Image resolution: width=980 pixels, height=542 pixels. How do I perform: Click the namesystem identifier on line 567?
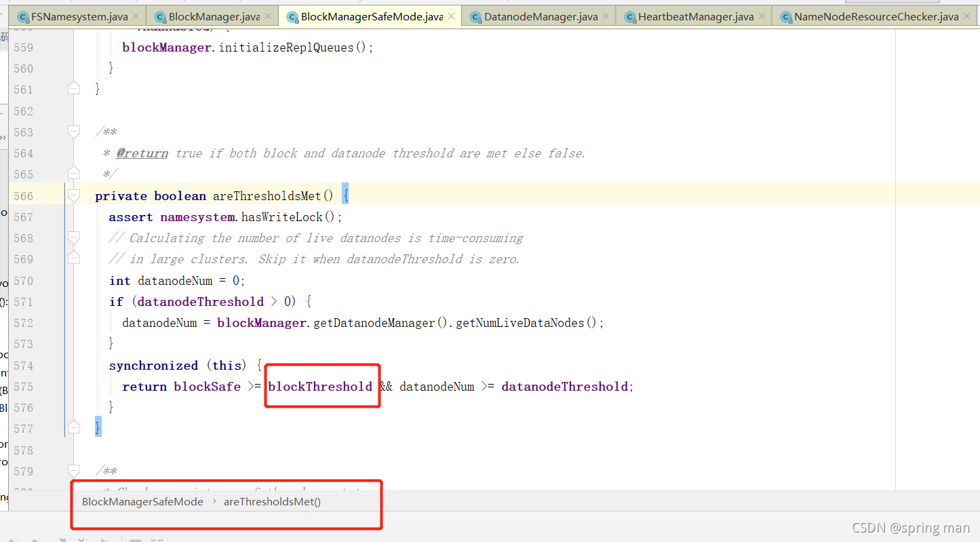(197, 217)
